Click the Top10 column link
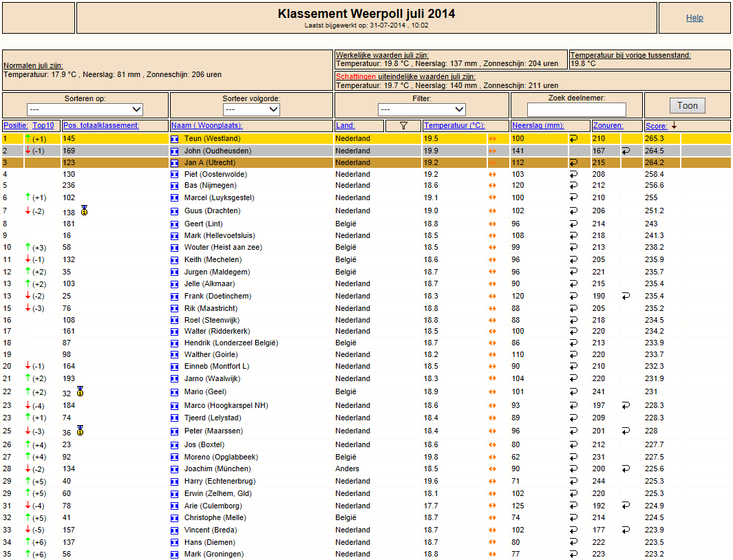The height and width of the screenshot is (560, 733). tap(43, 125)
